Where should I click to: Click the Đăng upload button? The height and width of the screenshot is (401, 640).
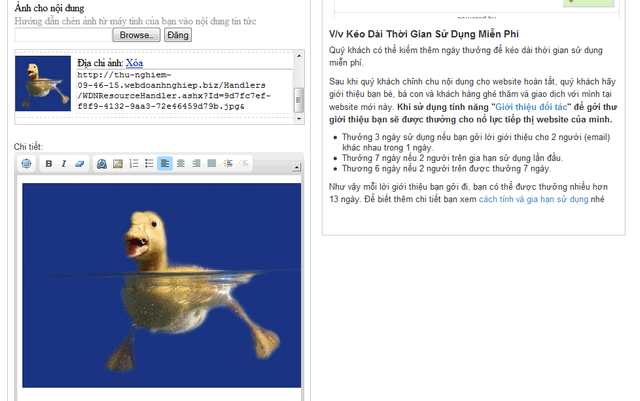point(178,35)
